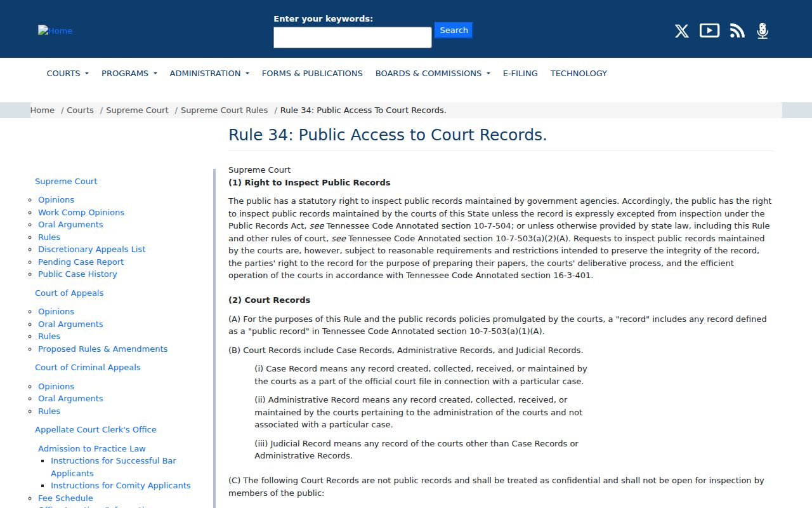Go to Courts in breadcrumb
812x508 pixels.
click(x=80, y=110)
